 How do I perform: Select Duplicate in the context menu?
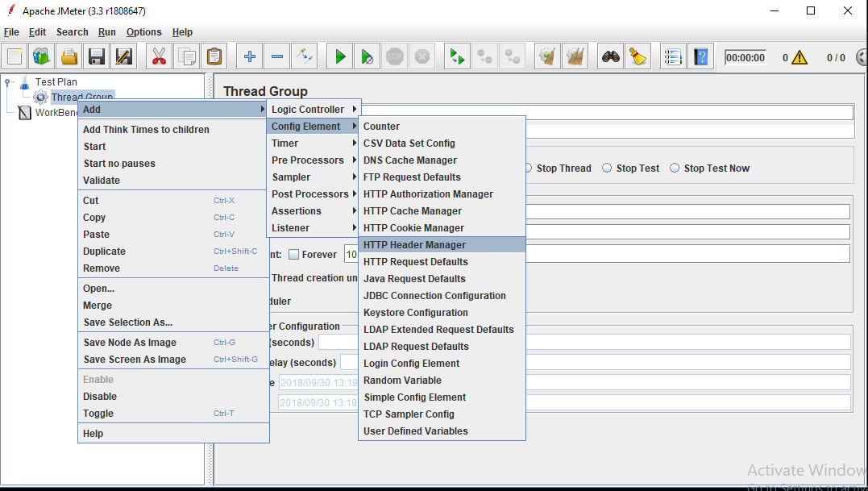coord(105,251)
